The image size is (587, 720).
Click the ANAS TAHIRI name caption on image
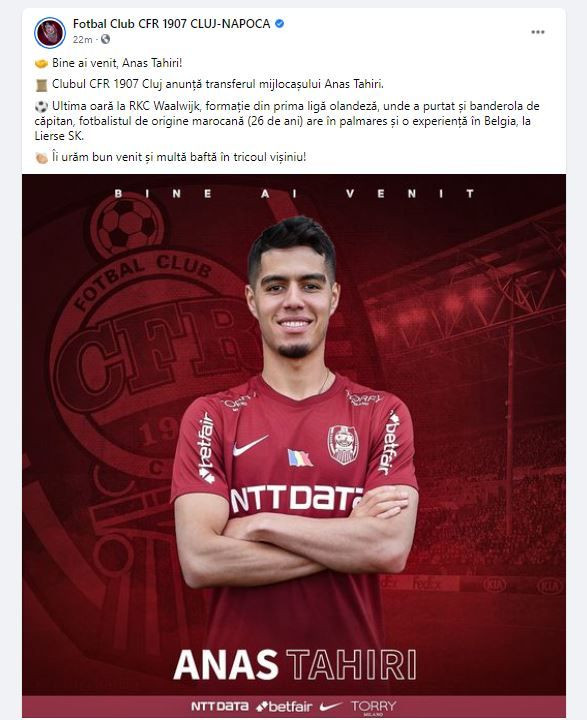(295, 664)
